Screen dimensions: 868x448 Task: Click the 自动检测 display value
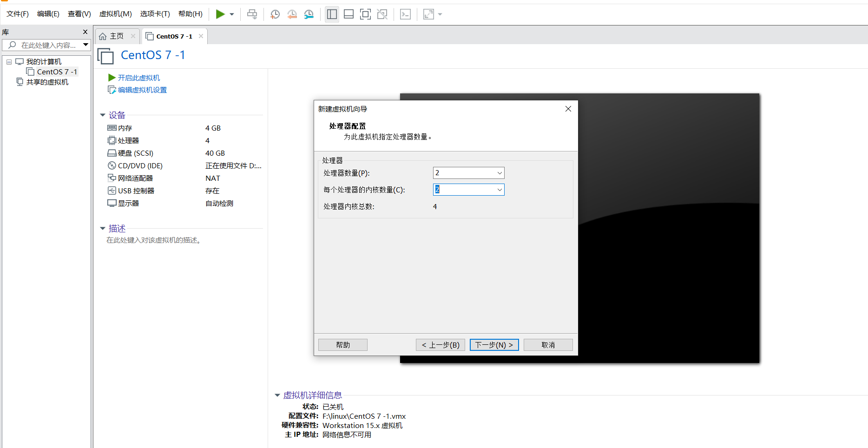[x=219, y=204]
